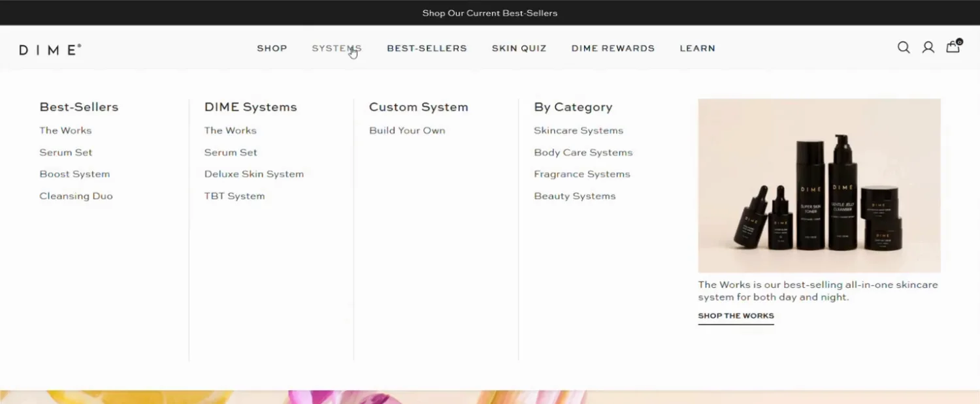Go to SKIN QUIZ
This screenshot has width=980, height=404.
[519, 48]
